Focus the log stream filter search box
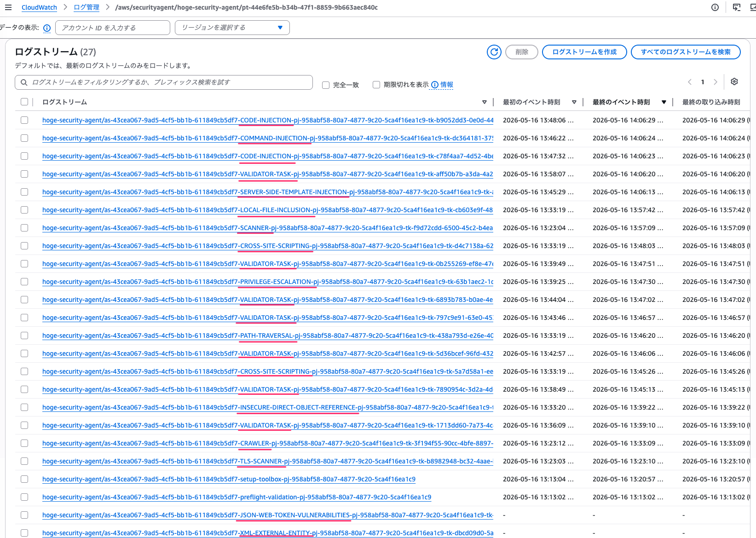756x538 pixels. pos(164,82)
